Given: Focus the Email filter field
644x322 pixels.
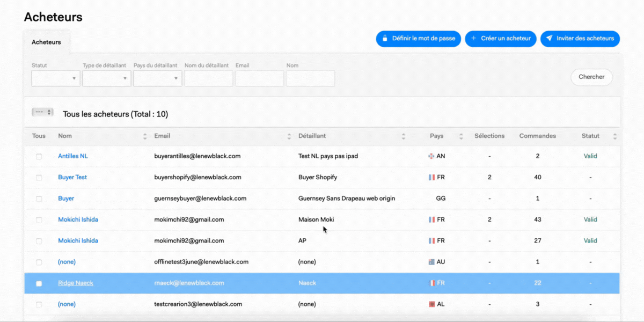Looking at the screenshot, I should coord(260,78).
